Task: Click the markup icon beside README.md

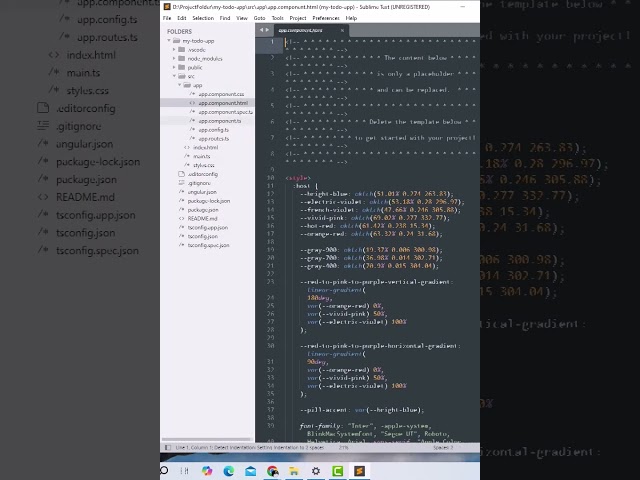Action: [181, 218]
